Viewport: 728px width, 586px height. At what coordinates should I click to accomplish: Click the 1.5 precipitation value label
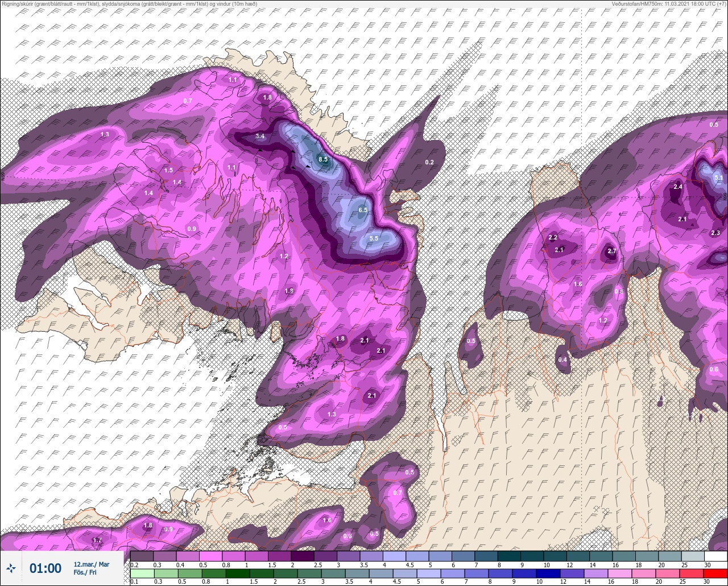tap(168, 170)
